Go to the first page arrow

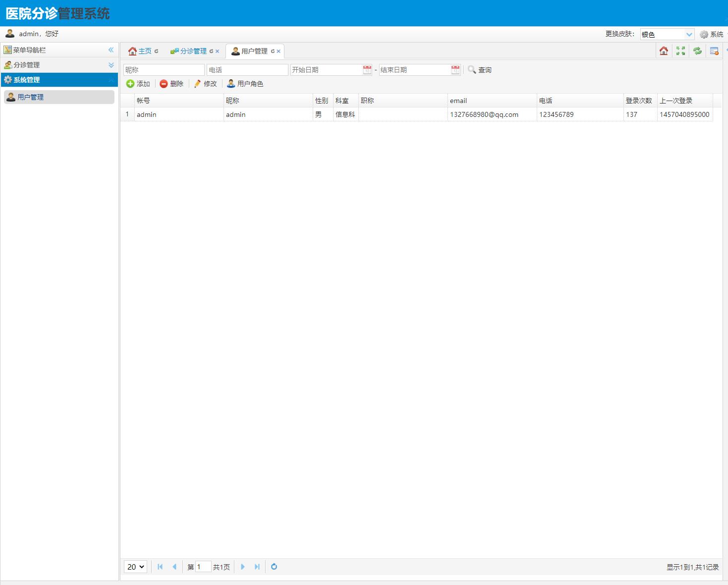[160, 567]
